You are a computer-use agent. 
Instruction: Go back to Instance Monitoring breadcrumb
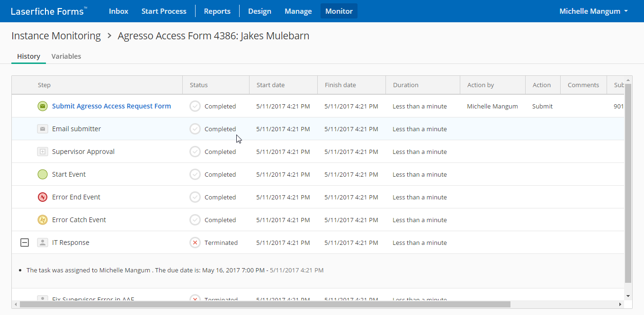(56, 36)
